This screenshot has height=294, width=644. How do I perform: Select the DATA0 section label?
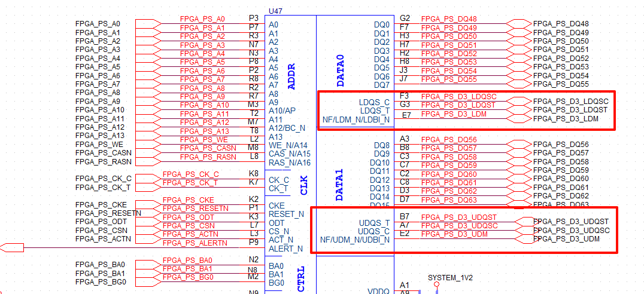click(340, 71)
